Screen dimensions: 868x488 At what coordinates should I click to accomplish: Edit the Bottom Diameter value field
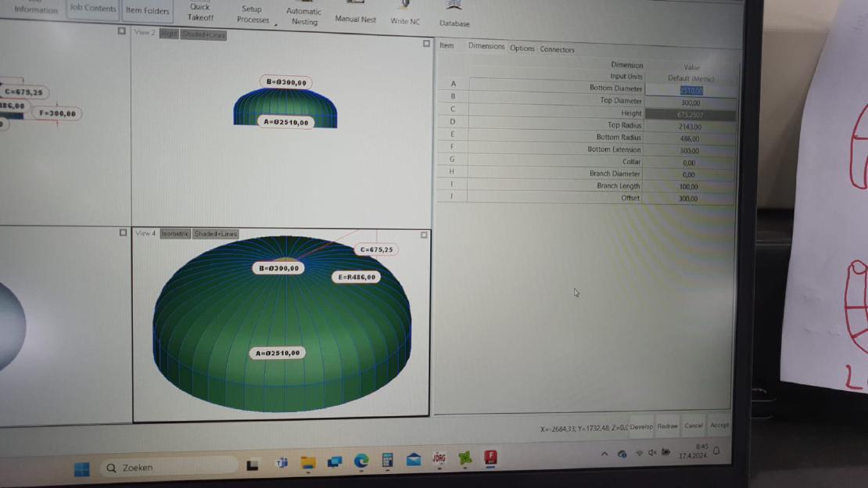click(690, 90)
